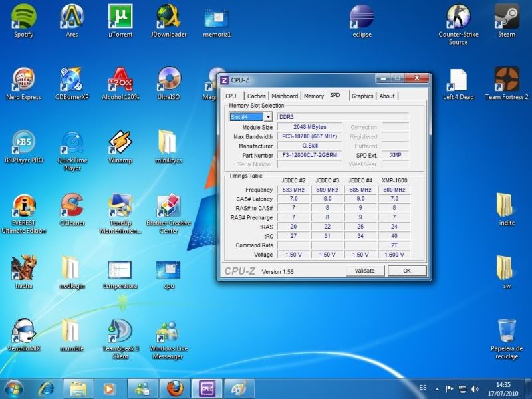Launch TeamSpeak 3 Client icon
The height and width of the screenshot is (399, 532).
tap(120, 339)
